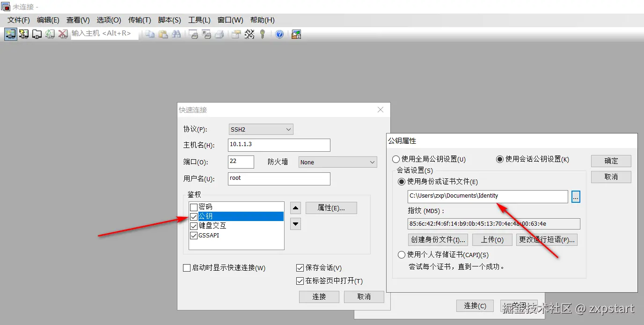Image resolution: width=644 pixels, height=325 pixels.
Task: Click the Quick Connect lightning toolbar icon
Action: tap(23, 34)
